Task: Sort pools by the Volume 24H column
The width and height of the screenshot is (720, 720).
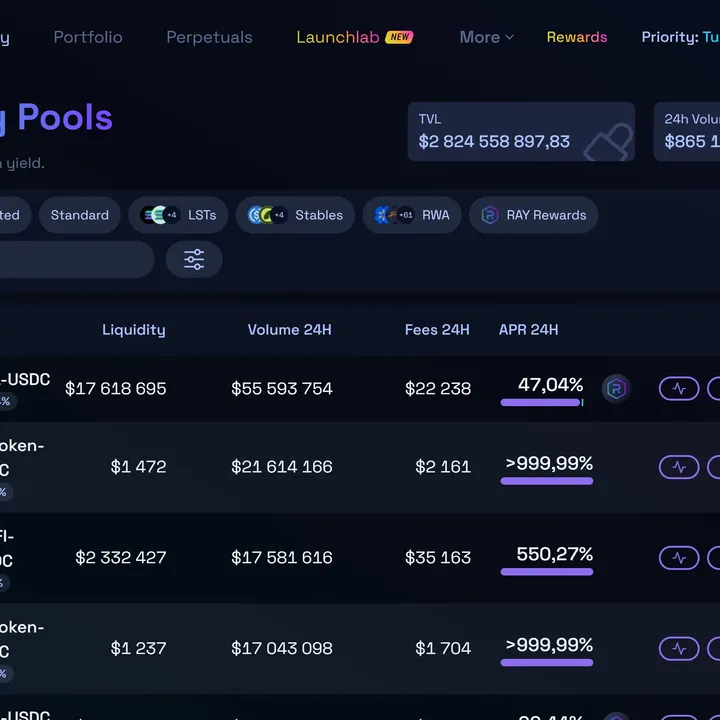Action: 289,329
